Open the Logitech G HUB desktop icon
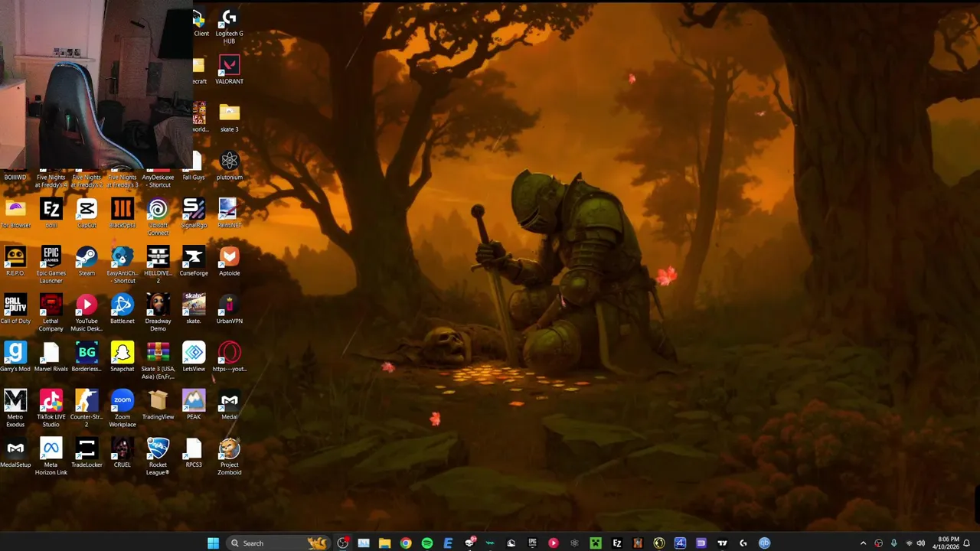 click(229, 26)
